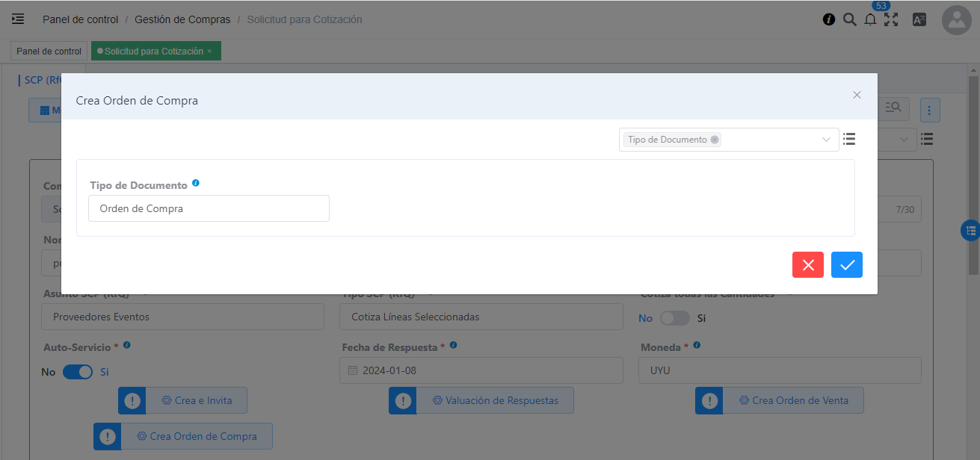This screenshot has height=460, width=980.
Task: Click Gestión de Compras breadcrumb
Action: coord(182,19)
